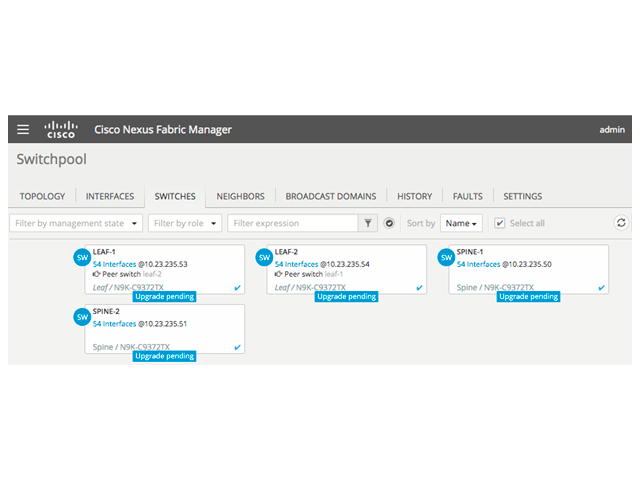Deselect SPINE-1 card checkmark
This screenshot has width=640, height=480.
(x=601, y=288)
